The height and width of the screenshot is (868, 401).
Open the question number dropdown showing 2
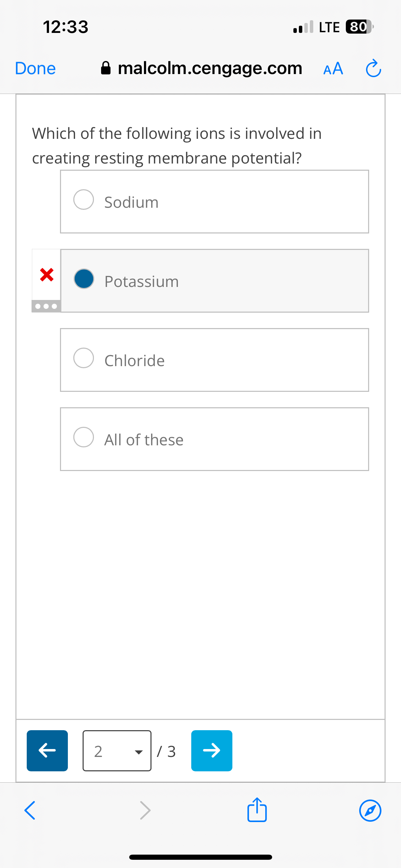click(117, 750)
